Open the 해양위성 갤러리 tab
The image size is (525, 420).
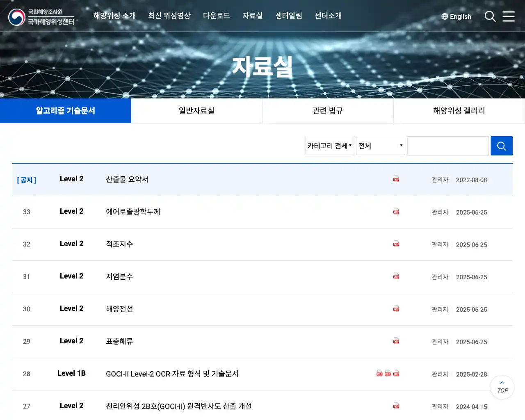459,111
